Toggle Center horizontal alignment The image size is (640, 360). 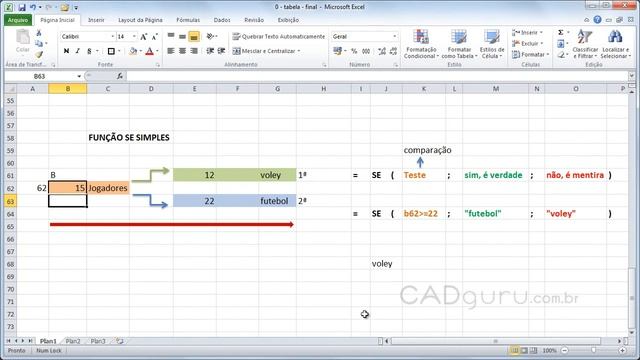[x=182, y=51]
